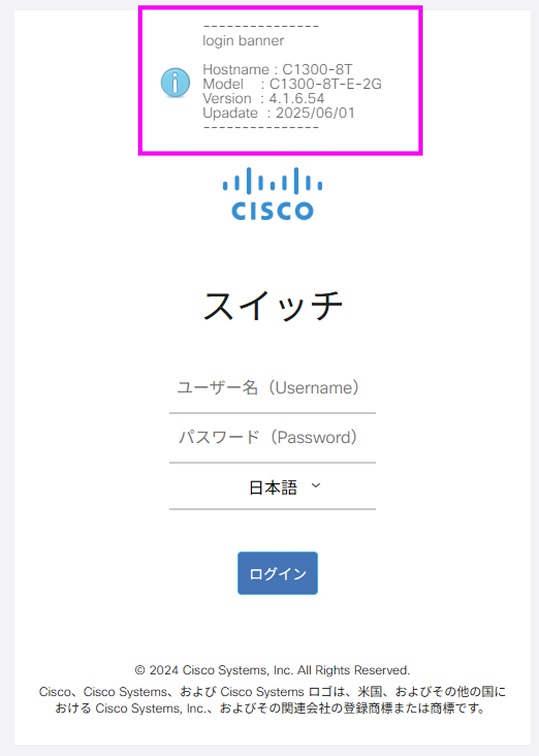Click the スイッチ heading text

pyautogui.click(x=272, y=306)
